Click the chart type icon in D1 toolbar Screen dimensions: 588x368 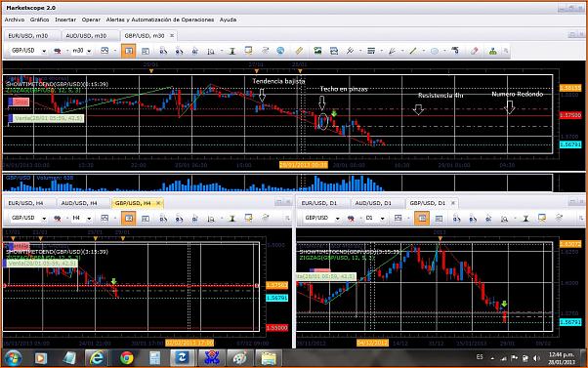pos(398,218)
